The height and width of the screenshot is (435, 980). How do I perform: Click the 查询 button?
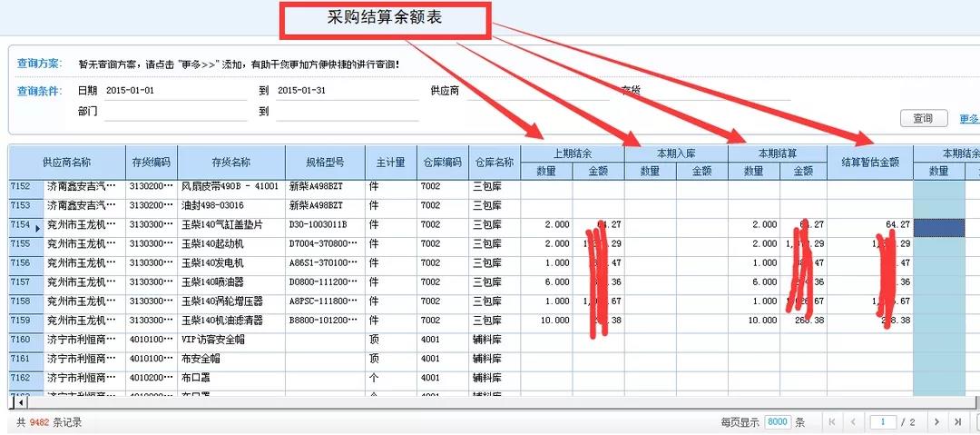click(923, 118)
